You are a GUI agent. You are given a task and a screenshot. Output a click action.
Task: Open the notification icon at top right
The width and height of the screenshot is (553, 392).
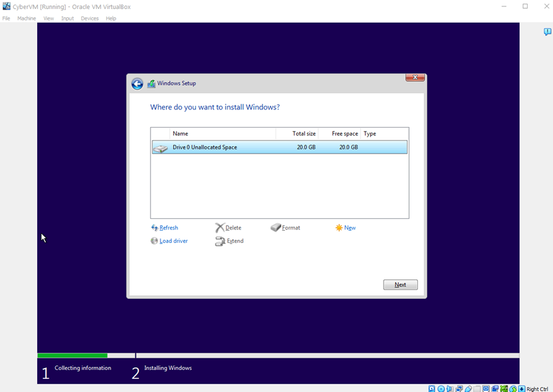click(x=547, y=32)
